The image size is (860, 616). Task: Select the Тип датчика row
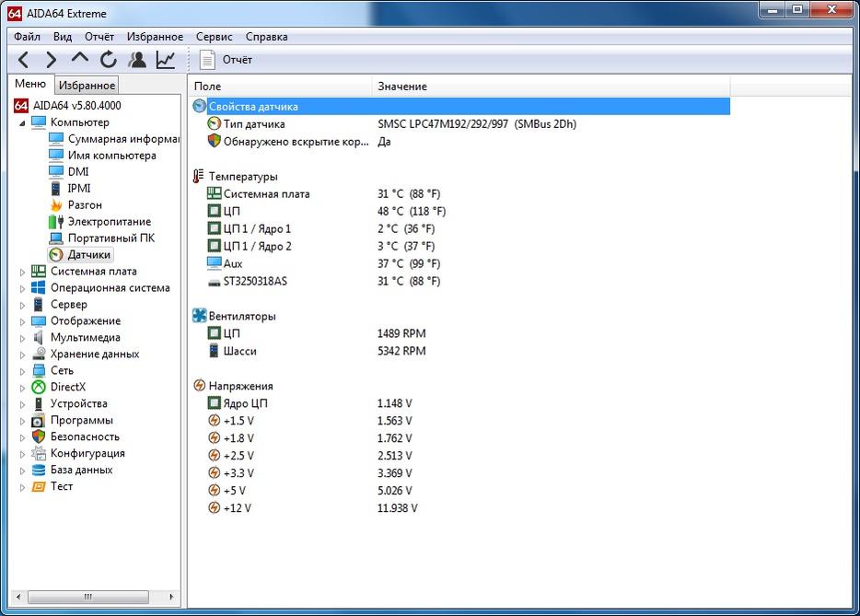[x=460, y=124]
